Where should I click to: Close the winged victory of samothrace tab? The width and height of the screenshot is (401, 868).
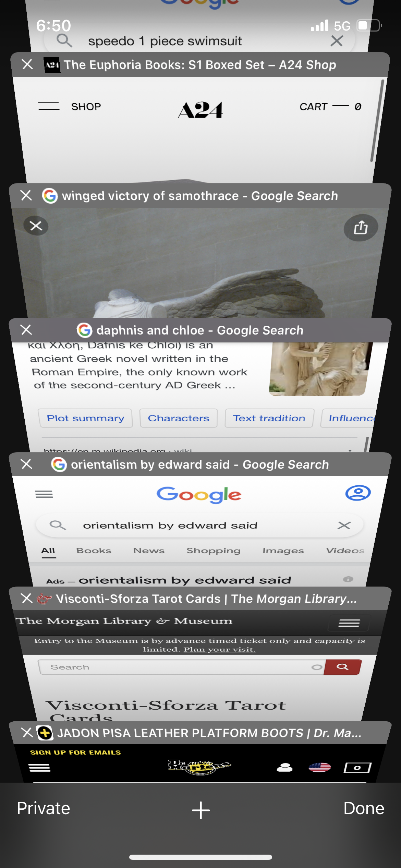[26, 195]
